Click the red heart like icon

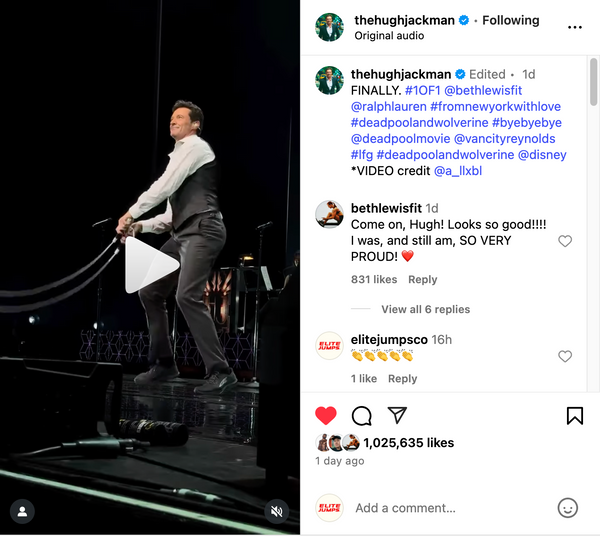tap(326, 415)
